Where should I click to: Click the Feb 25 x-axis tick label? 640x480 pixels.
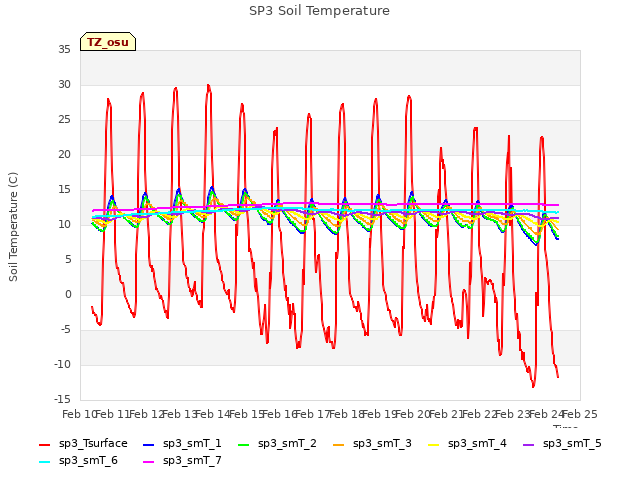pyautogui.click(x=580, y=415)
